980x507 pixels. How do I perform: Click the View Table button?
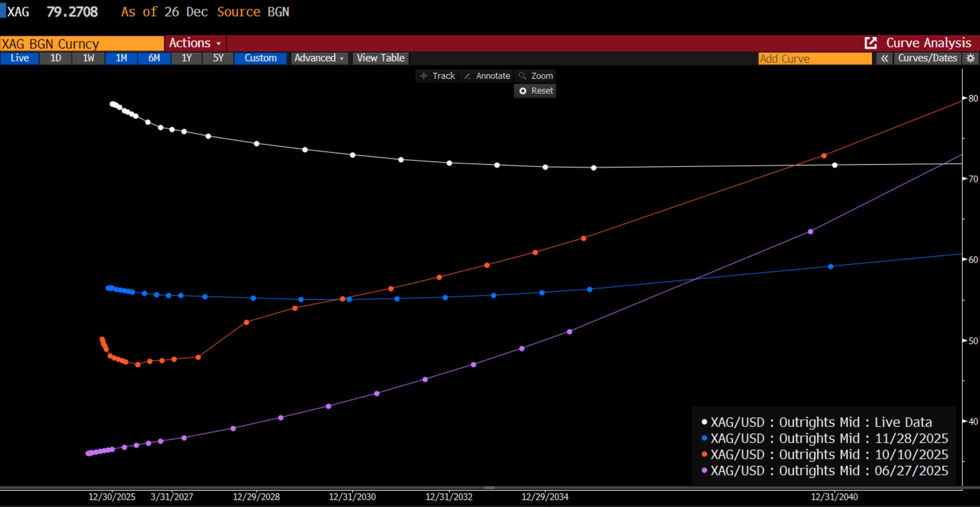click(380, 58)
